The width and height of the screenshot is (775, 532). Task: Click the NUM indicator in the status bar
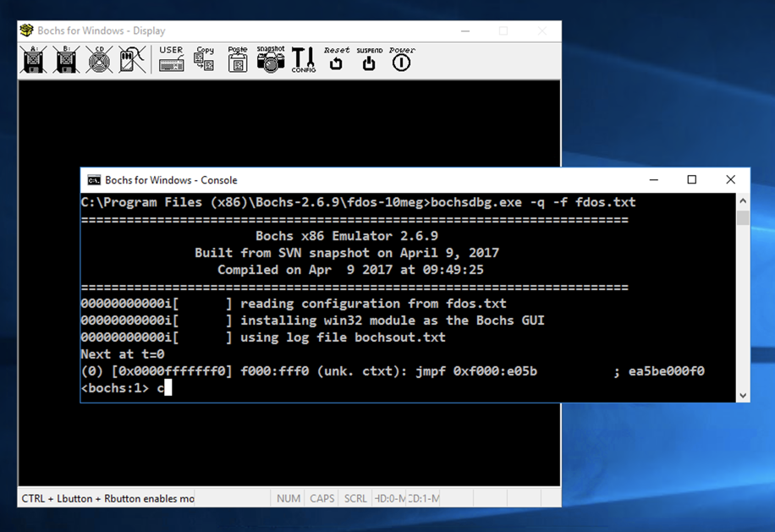click(x=289, y=498)
